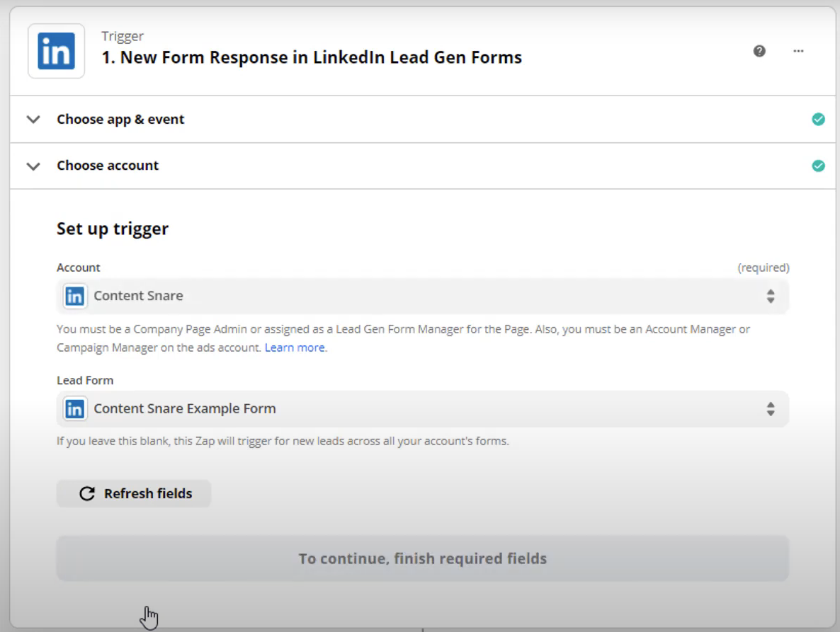840x632 pixels.
Task: Click the Lead Form field label
Action: pyautogui.click(x=85, y=381)
